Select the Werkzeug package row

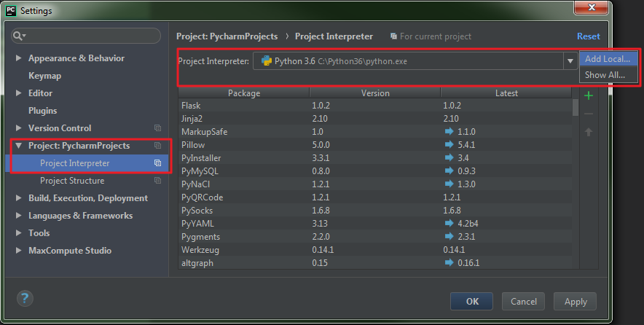pos(375,250)
